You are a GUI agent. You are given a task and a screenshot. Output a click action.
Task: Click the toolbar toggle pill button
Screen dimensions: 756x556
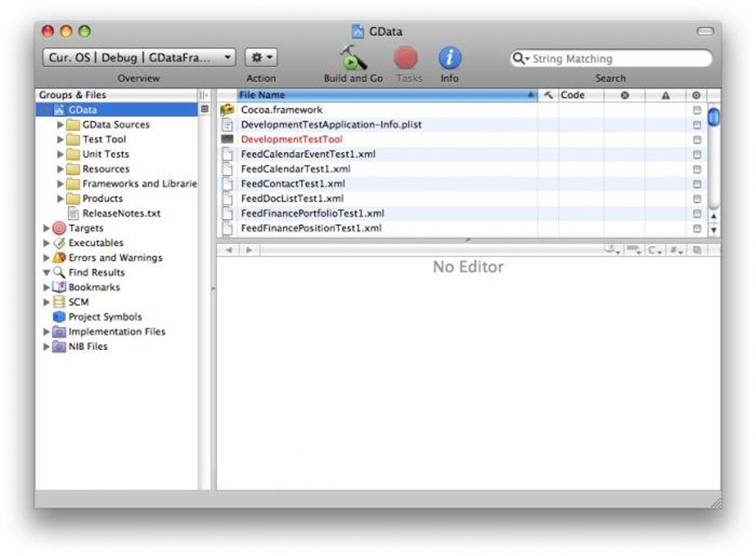click(x=705, y=31)
